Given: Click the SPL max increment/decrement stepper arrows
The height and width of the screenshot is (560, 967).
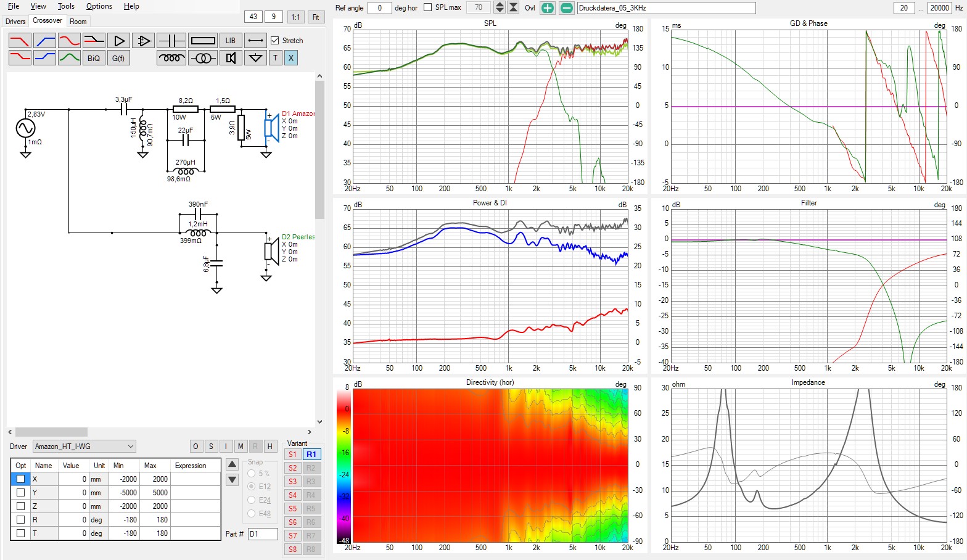Looking at the screenshot, I should [500, 7].
